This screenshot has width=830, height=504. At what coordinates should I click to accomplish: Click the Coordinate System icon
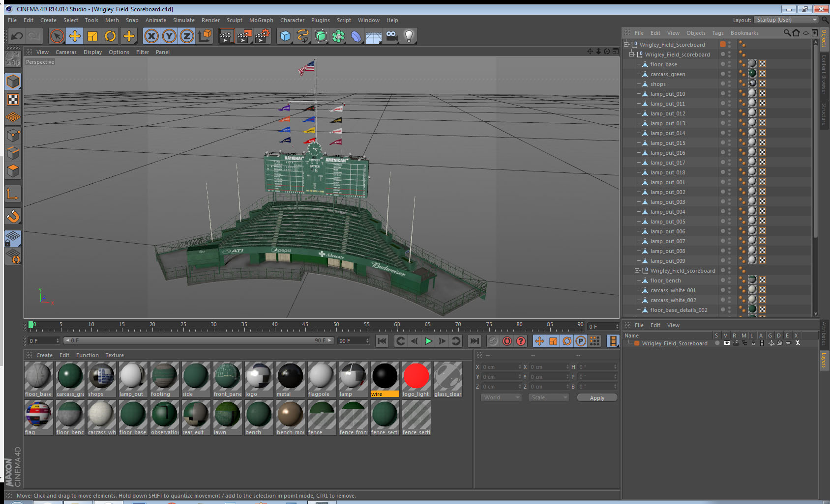click(x=205, y=36)
